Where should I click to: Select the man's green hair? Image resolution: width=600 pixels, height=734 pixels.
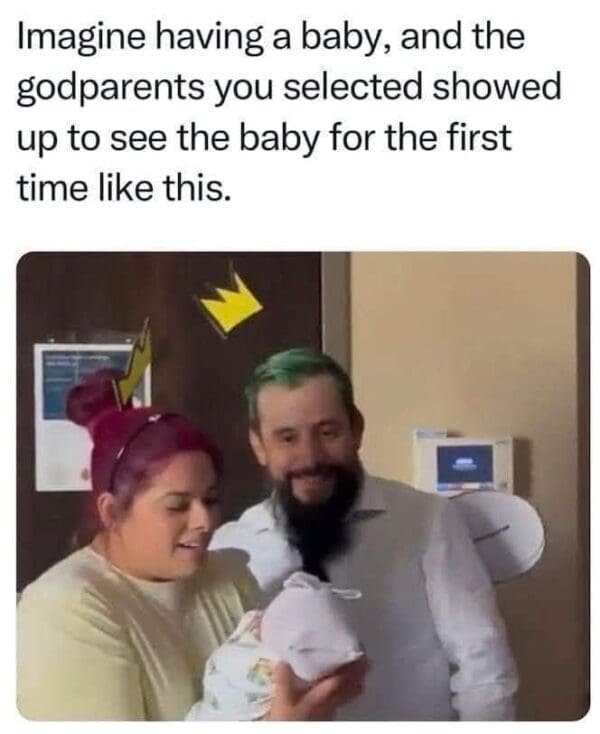pos(300,375)
